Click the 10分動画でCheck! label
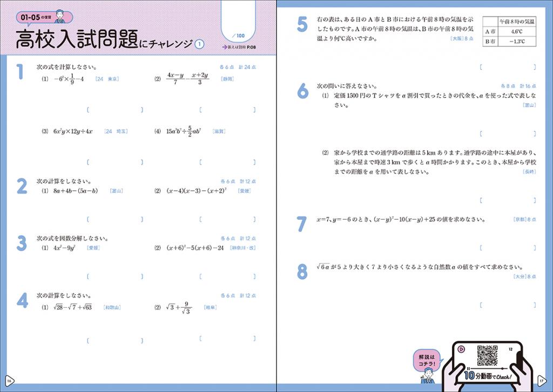This screenshot has width=553, height=392. 487,376
